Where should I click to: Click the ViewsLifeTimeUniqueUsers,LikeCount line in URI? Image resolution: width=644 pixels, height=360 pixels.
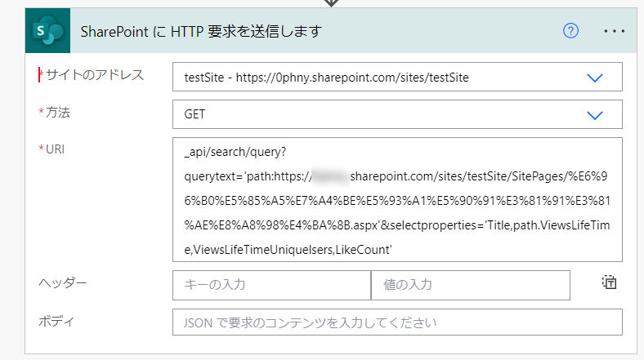click(288, 250)
